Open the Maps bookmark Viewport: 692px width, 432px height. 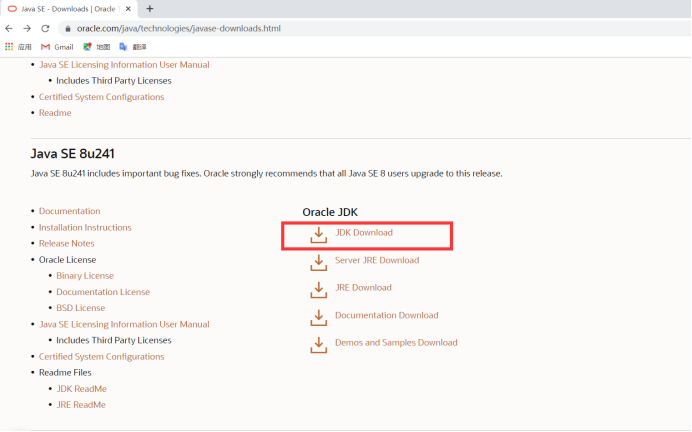pyautogui.click(x=97, y=47)
